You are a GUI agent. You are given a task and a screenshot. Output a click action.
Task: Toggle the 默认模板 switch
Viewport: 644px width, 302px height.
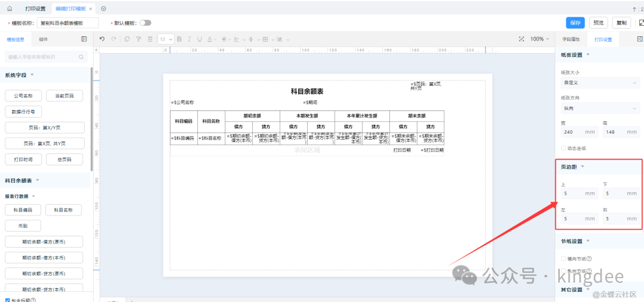click(145, 23)
